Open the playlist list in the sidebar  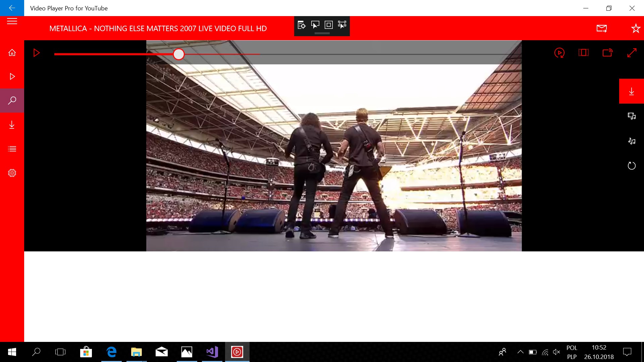[x=12, y=149]
